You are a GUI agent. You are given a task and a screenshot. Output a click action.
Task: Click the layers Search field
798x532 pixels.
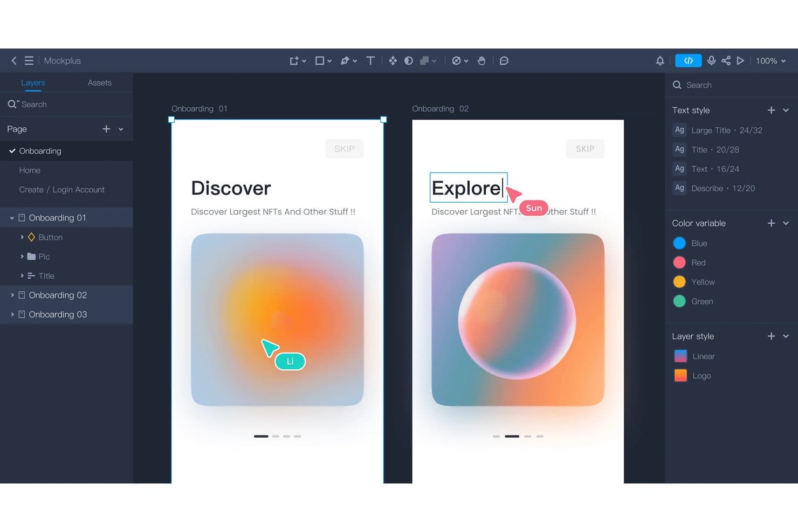pyautogui.click(x=66, y=105)
